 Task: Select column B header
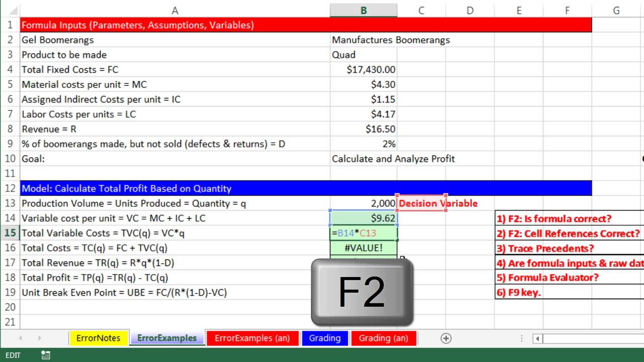(x=363, y=10)
